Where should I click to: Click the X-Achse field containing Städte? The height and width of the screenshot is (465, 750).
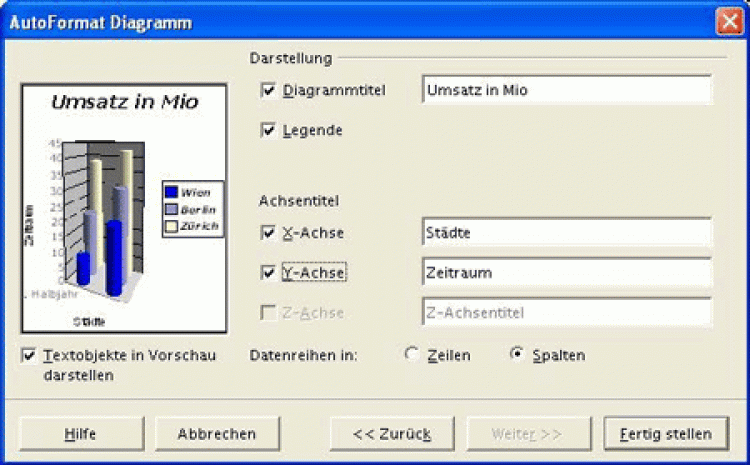[x=566, y=232]
